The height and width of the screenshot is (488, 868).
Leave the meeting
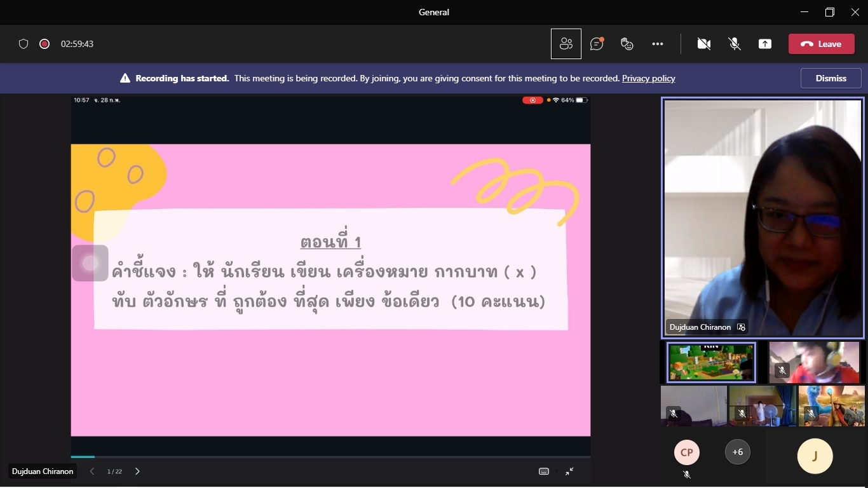[x=822, y=44]
